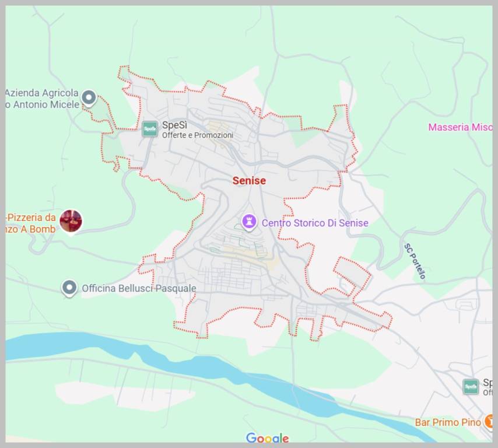498x448 pixels.
Task: Open the Centro Storico Di Senise label
Action: [315, 223]
